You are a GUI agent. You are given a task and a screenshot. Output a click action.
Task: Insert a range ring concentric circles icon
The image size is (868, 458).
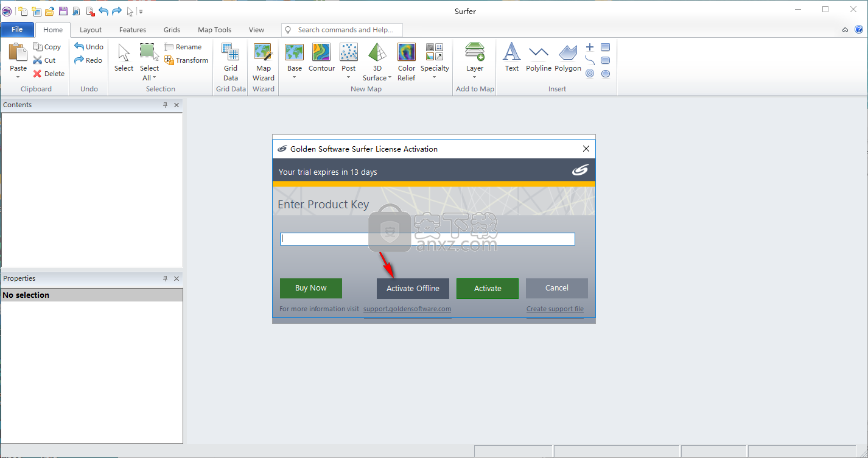pyautogui.click(x=590, y=74)
